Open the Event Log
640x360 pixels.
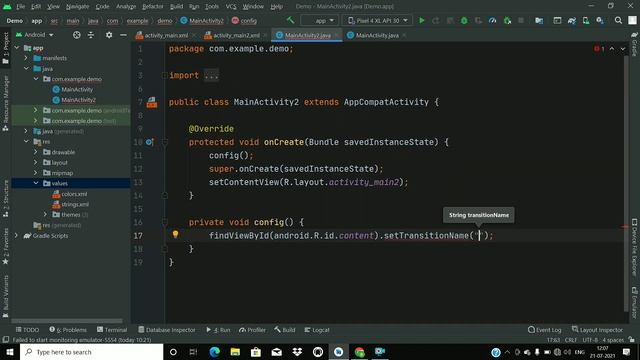[x=544, y=330]
